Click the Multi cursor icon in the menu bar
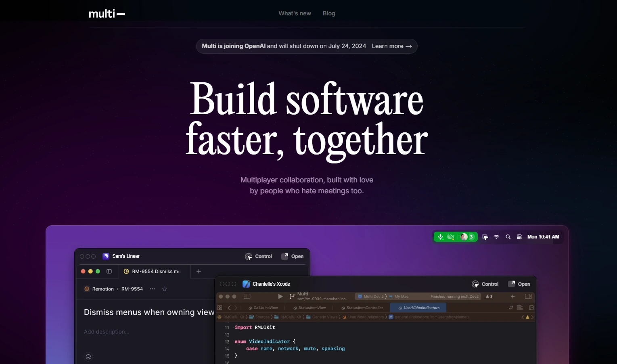The image size is (617, 364). [x=485, y=237]
